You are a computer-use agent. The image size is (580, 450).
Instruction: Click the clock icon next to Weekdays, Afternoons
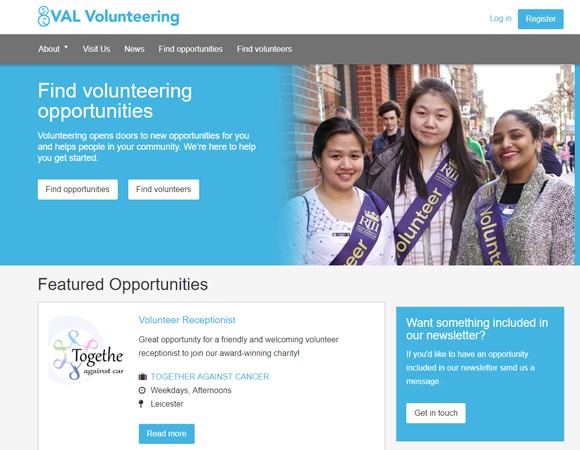pyautogui.click(x=142, y=390)
